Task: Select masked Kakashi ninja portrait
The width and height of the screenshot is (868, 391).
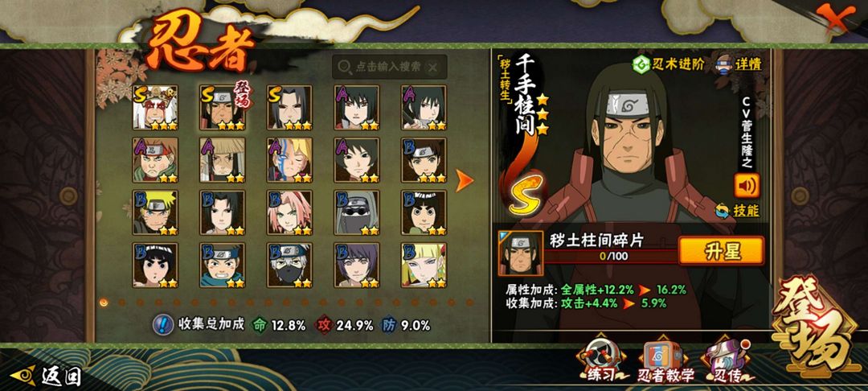Action: pyautogui.click(x=289, y=265)
